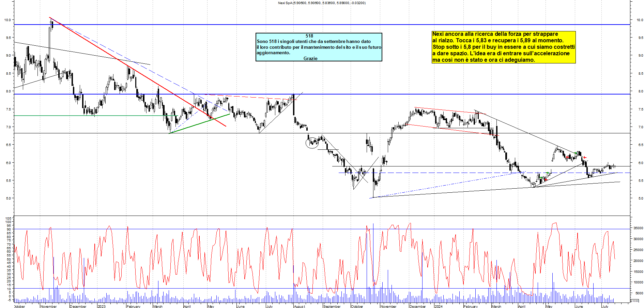Viewport: 644px width, 308px height.
Task: Select the "518" heading in cyan box
Action: pos(309,36)
